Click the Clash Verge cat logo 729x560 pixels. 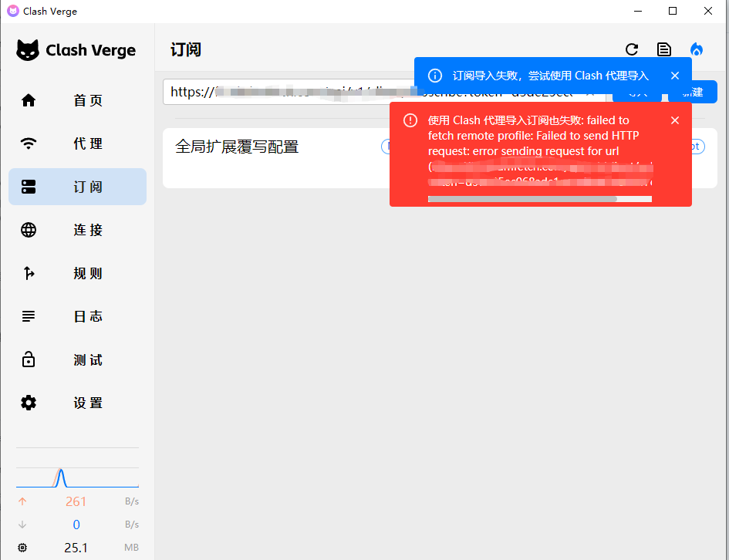(x=28, y=50)
